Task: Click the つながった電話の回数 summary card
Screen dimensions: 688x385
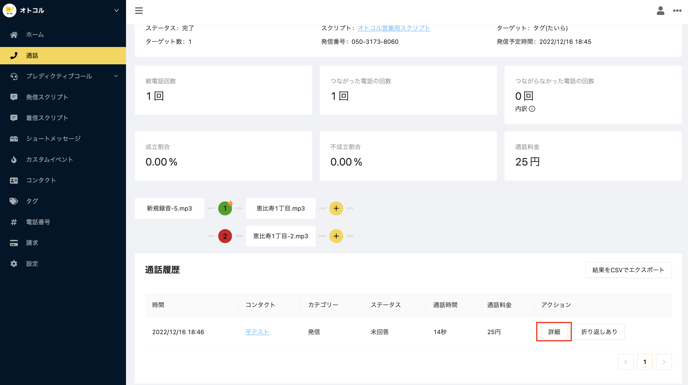Action: point(408,90)
